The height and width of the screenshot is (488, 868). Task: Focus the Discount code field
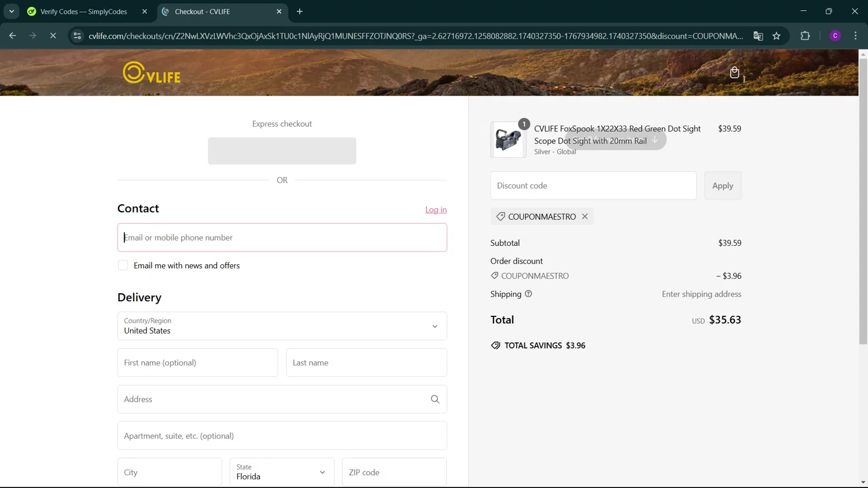point(593,186)
